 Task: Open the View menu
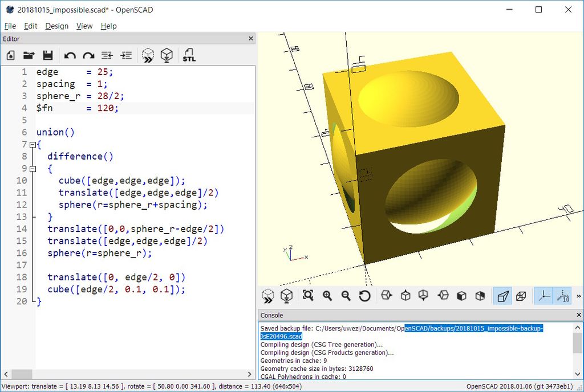click(84, 26)
